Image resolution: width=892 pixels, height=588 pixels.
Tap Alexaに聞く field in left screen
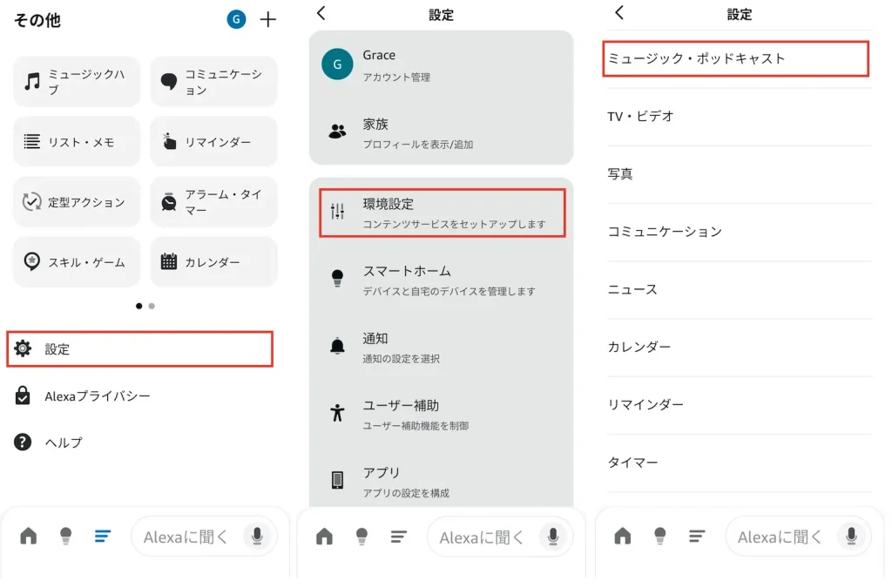click(204, 537)
